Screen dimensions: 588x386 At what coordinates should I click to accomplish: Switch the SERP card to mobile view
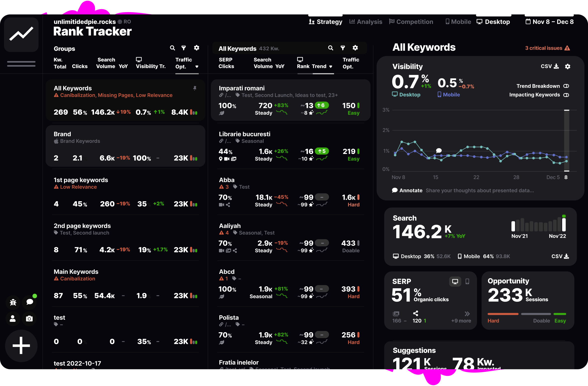click(x=467, y=281)
